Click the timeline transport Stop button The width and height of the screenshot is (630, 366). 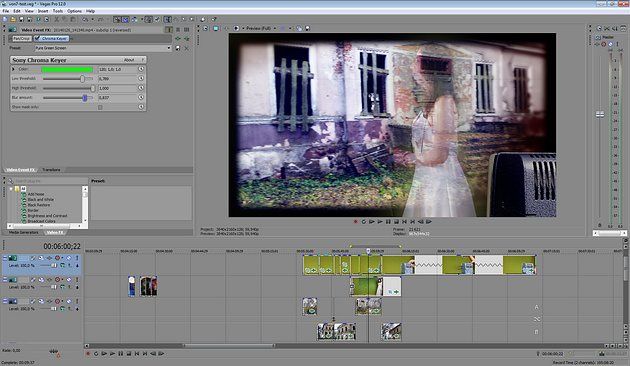[x=129, y=354]
